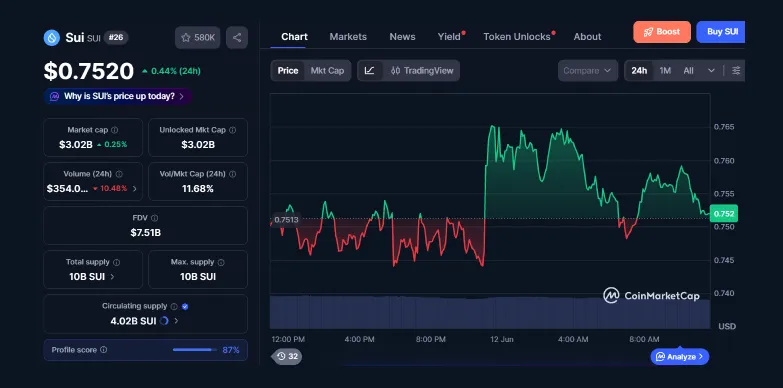Click the Profile score progress bar
The width and height of the screenshot is (783, 388).
195,350
